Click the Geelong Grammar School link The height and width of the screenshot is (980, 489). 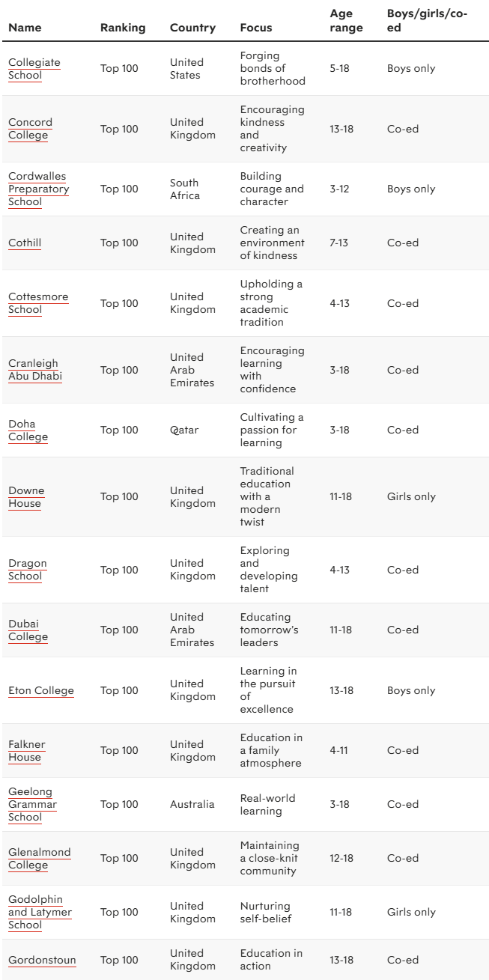pos(32,804)
